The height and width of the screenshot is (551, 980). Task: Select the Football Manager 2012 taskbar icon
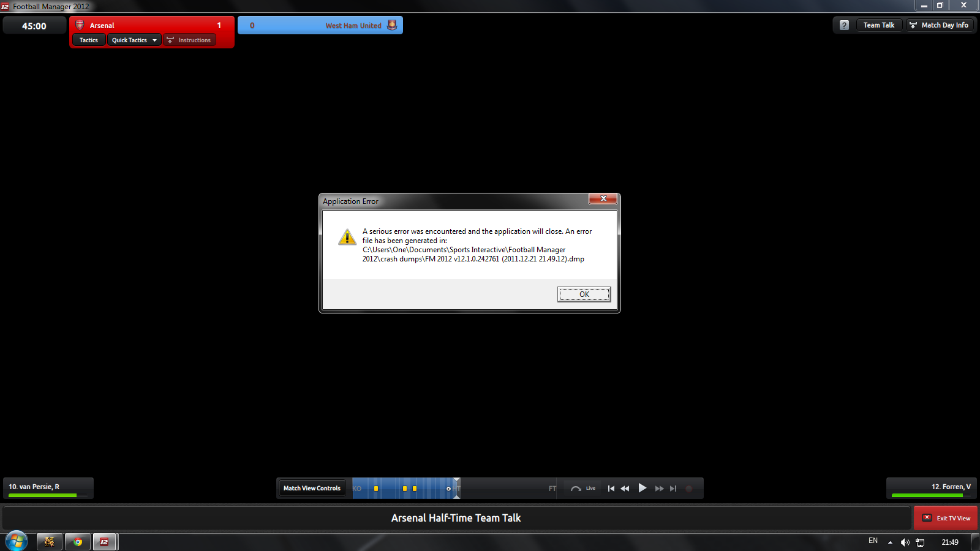[105, 542]
